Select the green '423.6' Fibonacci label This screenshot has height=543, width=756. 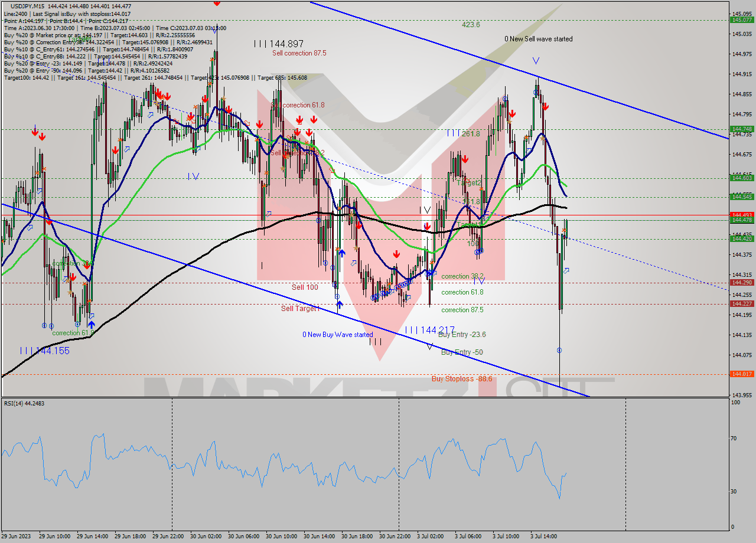[471, 25]
